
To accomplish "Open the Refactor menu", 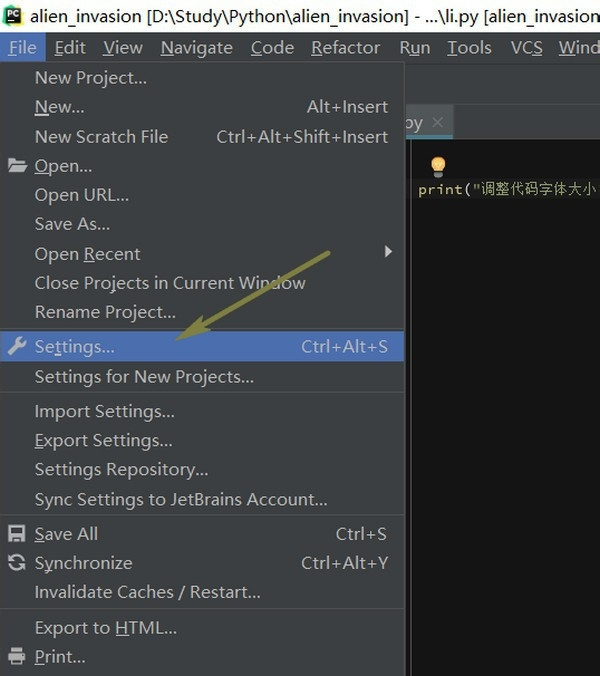I will tap(345, 48).
